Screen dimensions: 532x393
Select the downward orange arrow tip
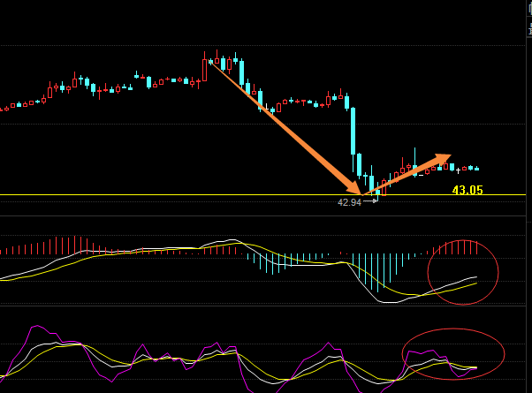click(x=358, y=190)
